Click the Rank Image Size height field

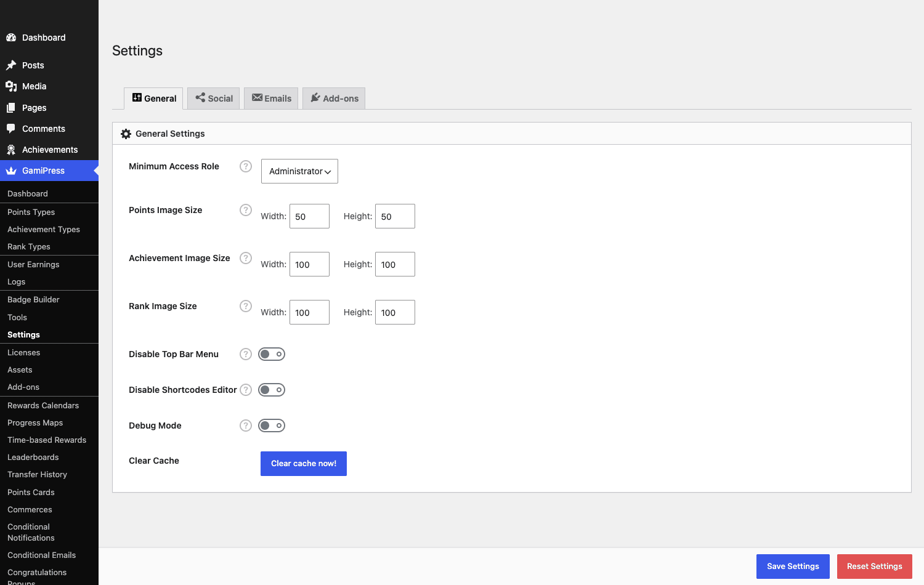[x=395, y=312]
